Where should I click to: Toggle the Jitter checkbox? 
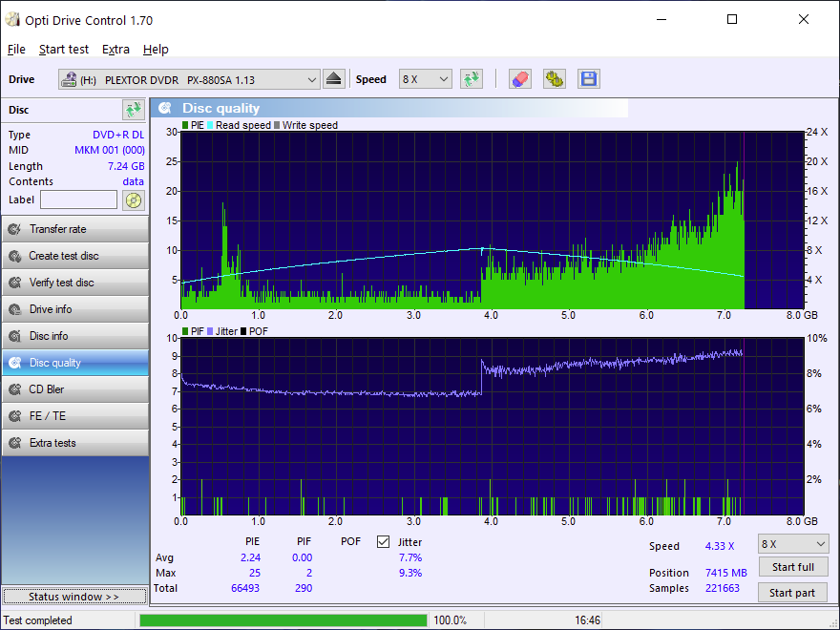(384, 542)
